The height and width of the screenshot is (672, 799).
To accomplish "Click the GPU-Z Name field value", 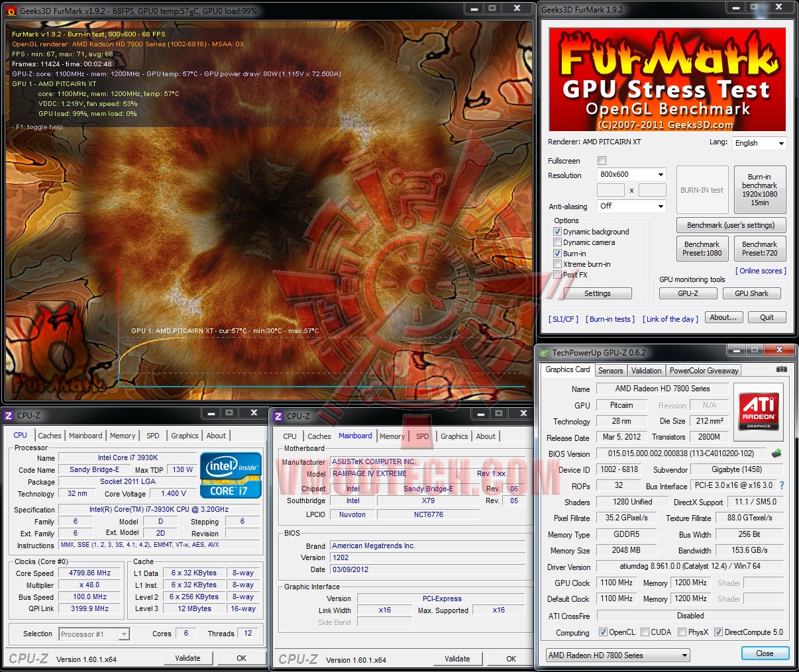I will click(663, 389).
